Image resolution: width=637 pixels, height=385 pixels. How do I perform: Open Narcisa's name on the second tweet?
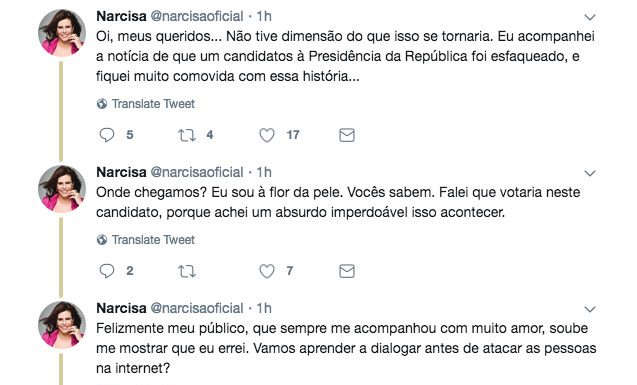[121, 172]
